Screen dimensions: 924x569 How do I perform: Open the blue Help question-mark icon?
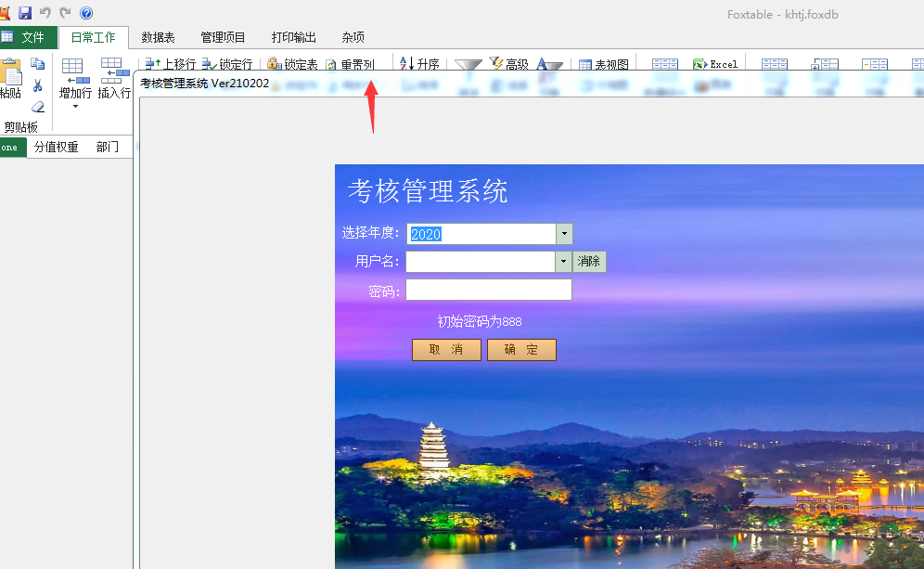click(x=86, y=13)
